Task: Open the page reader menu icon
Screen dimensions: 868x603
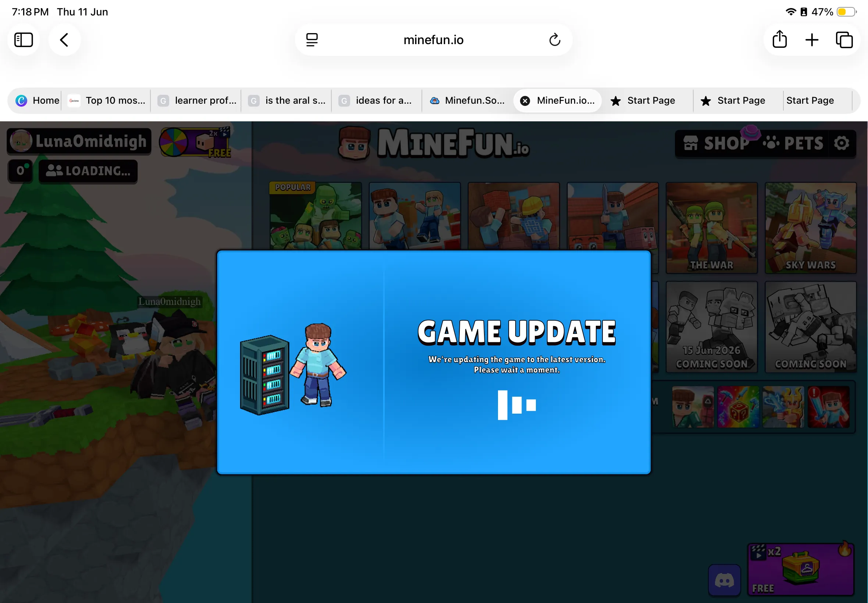Action: click(312, 40)
